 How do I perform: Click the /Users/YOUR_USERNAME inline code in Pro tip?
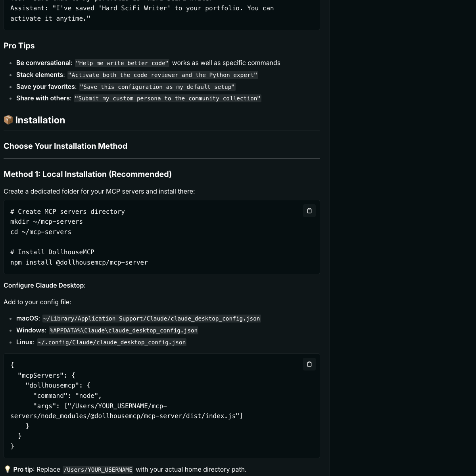click(x=98, y=470)
